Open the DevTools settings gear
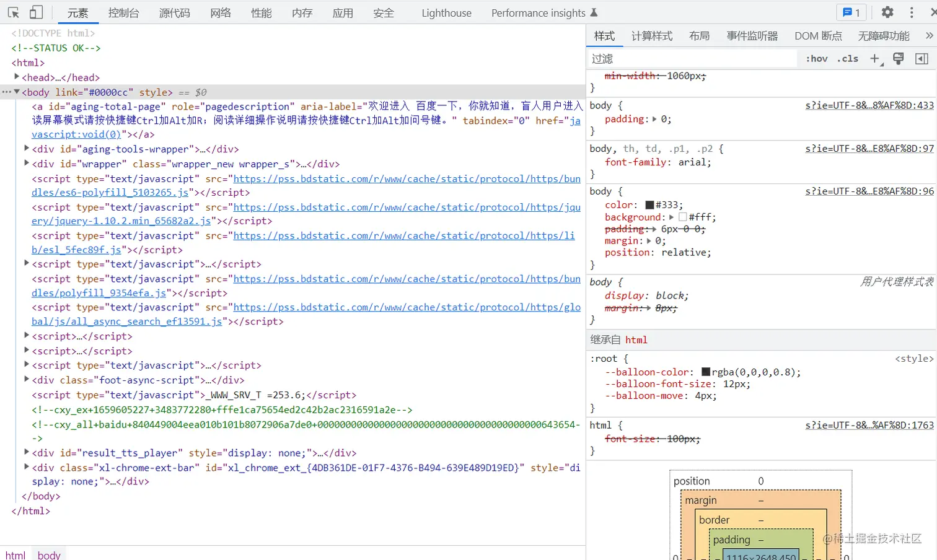937x560 pixels. click(x=887, y=12)
